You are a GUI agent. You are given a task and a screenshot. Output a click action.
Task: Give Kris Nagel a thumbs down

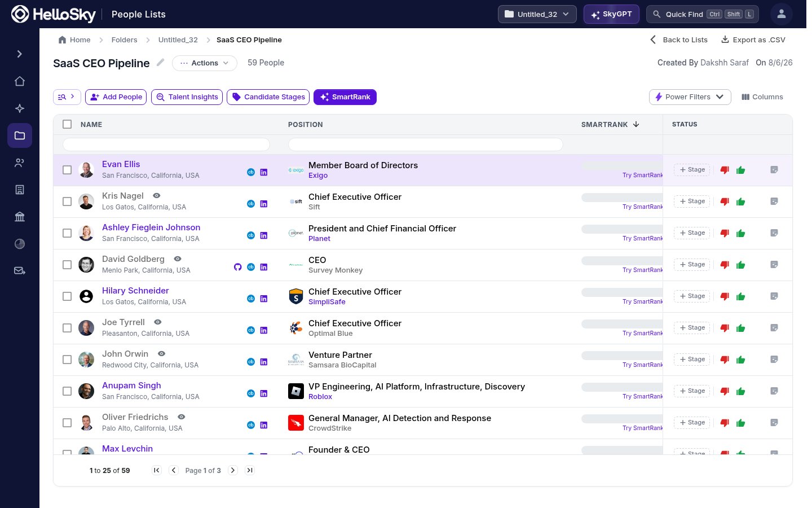(725, 202)
